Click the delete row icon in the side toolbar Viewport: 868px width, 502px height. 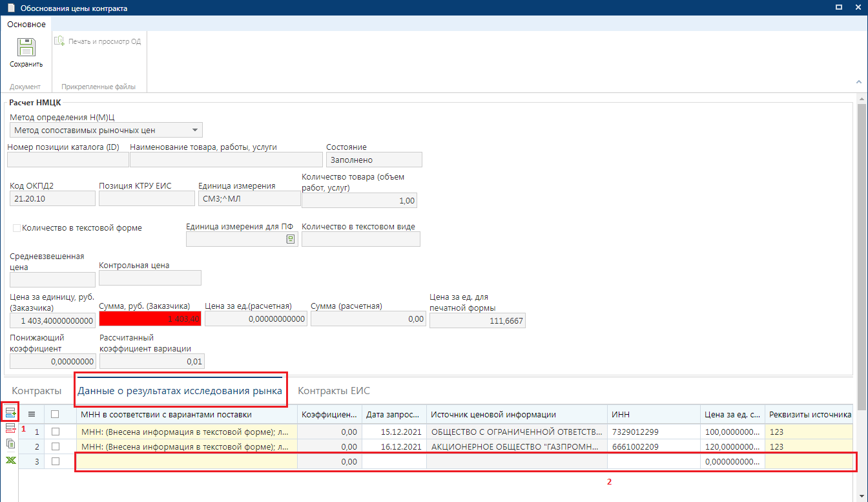coord(10,428)
